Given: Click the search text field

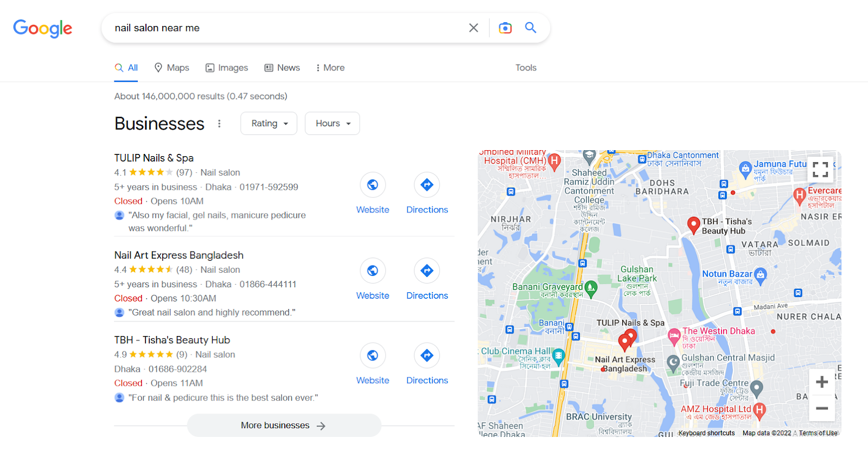Looking at the screenshot, I should 288,28.
